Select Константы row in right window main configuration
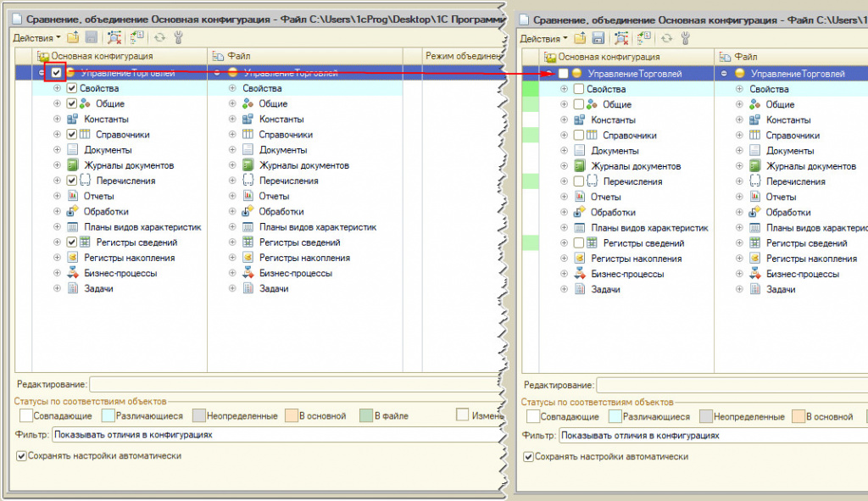 [613, 120]
